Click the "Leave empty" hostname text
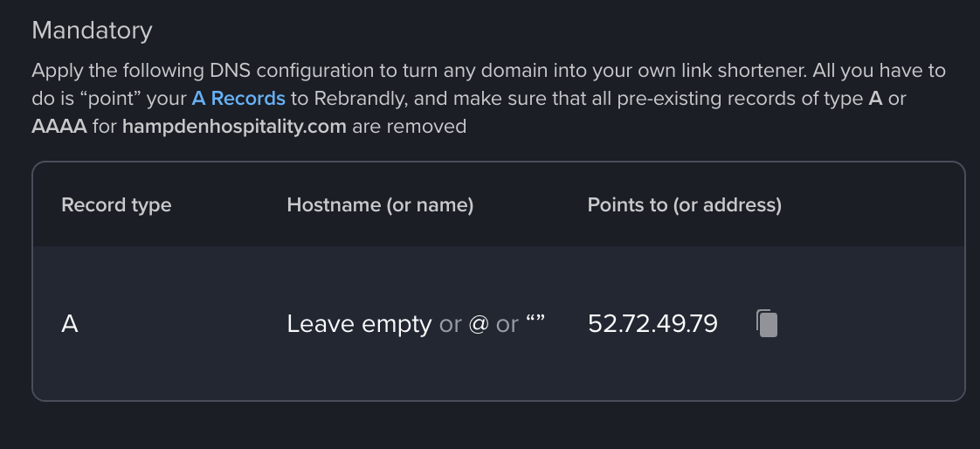980x449 pixels. point(359,324)
